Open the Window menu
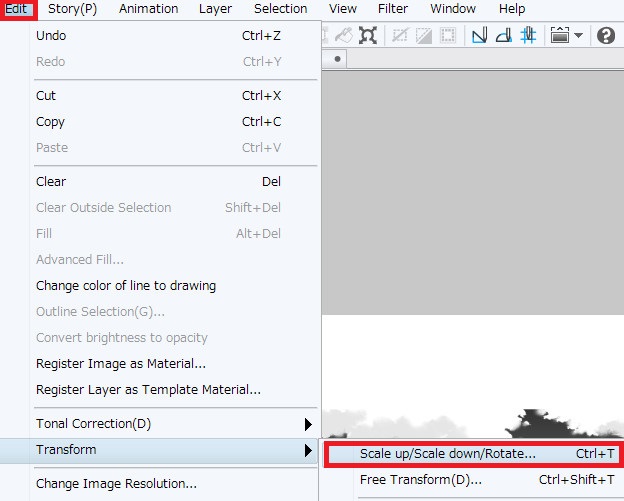The image size is (624, 501). [x=453, y=9]
